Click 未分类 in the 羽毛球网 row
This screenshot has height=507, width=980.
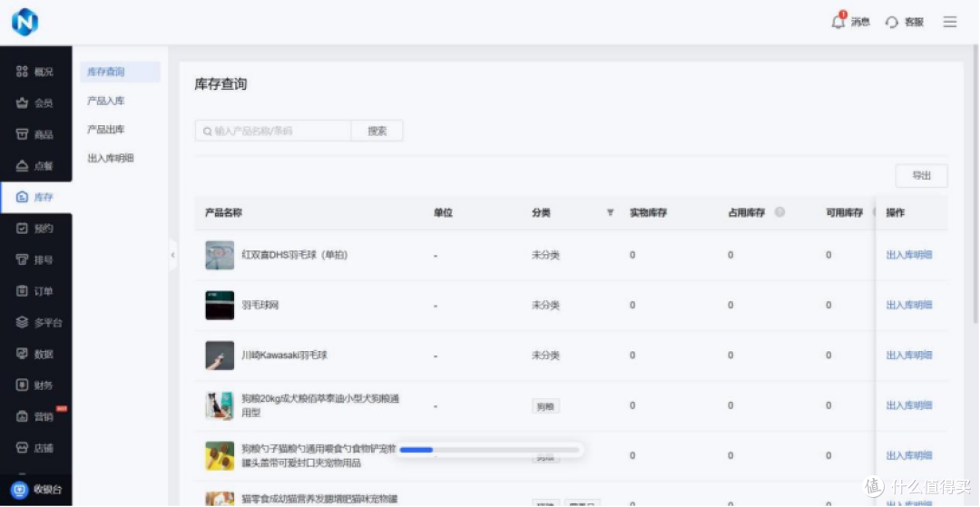[x=545, y=305]
